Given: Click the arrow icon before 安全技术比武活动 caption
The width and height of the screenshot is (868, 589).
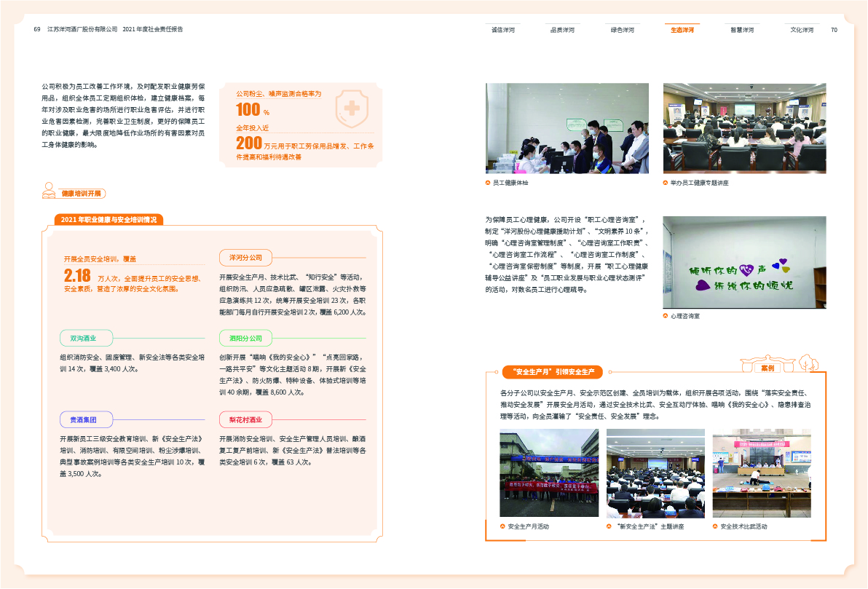Looking at the screenshot, I should point(715,526).
